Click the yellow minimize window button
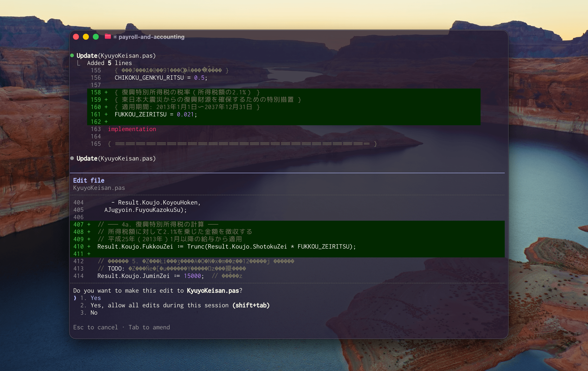 86,37
